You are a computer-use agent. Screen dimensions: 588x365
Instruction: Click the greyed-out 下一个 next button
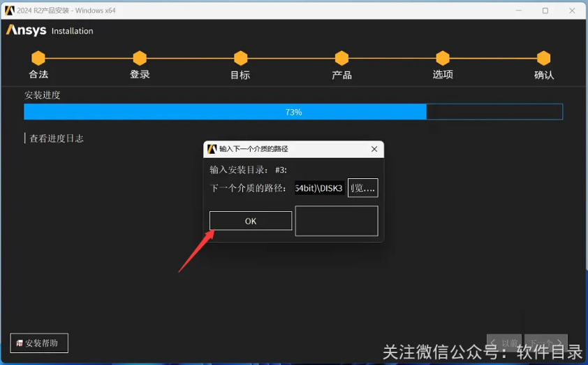546,343
